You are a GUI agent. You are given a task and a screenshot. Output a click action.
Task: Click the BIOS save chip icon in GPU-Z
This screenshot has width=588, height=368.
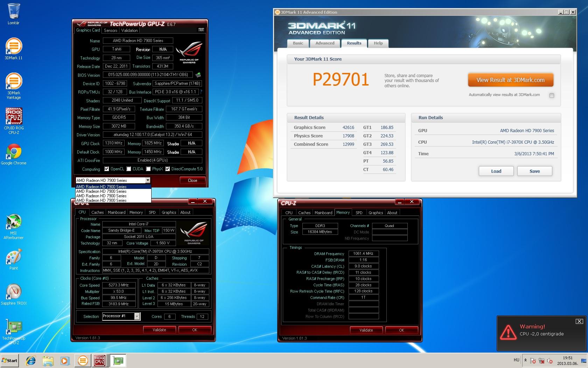[198, 75]
